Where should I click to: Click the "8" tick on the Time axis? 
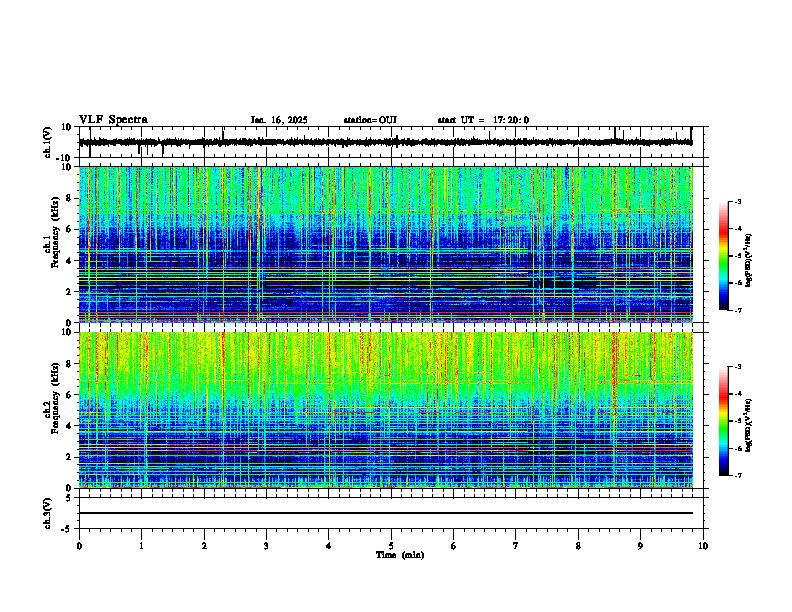(x=578, y=546)
